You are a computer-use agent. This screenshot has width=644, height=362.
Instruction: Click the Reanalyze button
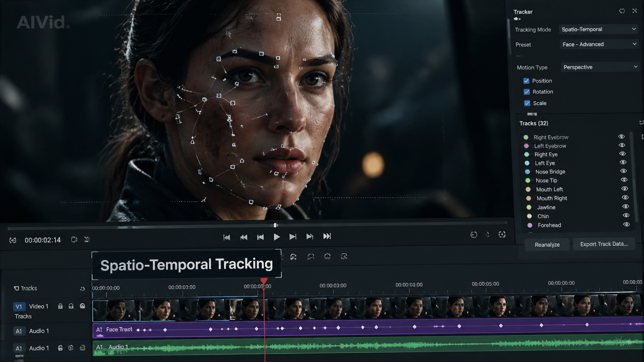(547, 245)
